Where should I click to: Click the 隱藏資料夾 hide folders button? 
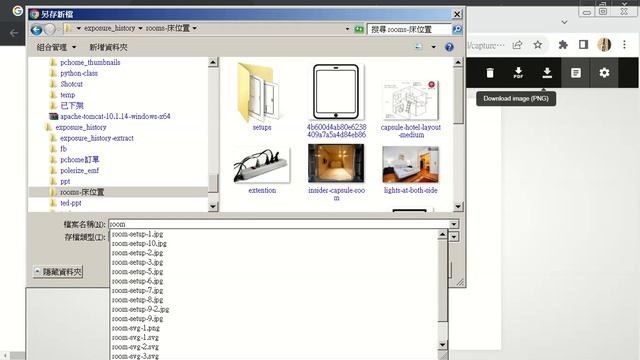(x=58, y=272)
